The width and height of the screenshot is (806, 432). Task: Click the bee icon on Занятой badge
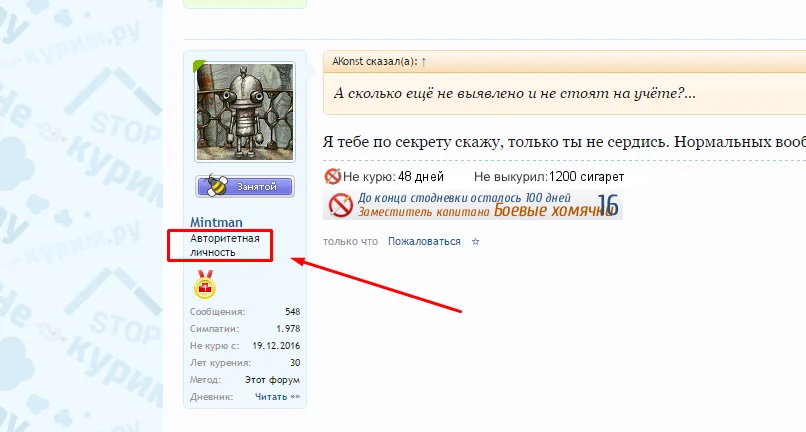[215, 186]
